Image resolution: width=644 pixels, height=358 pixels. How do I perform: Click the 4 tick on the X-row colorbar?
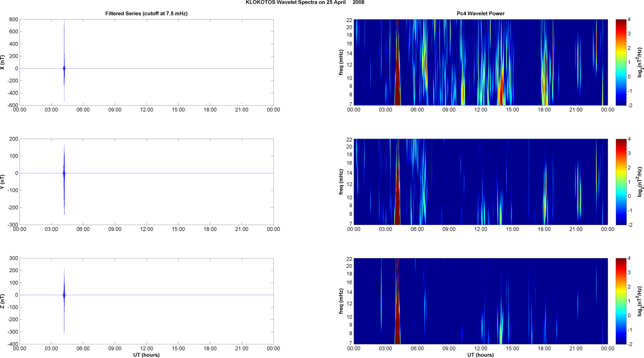[629, 19]
